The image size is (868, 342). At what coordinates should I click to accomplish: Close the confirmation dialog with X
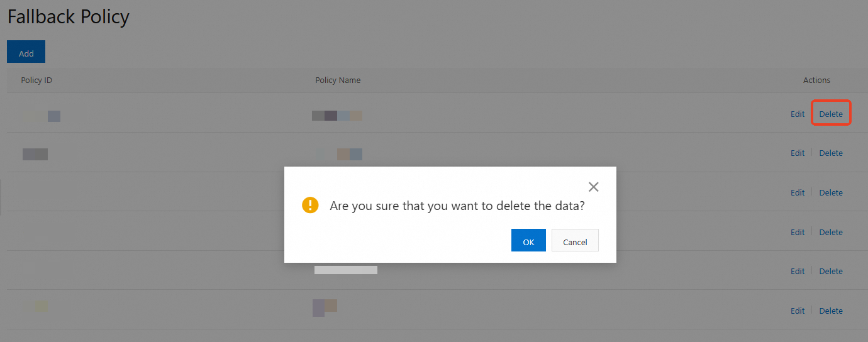pos(593,187)
